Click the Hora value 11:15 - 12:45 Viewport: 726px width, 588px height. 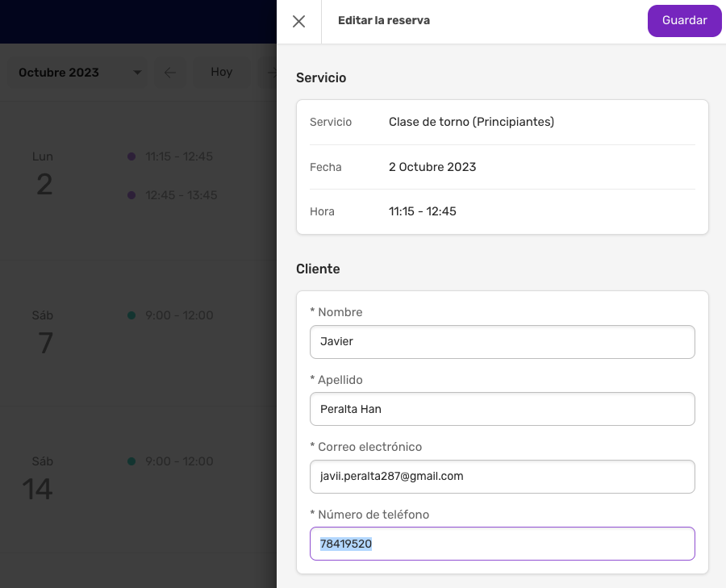[422, 211]
